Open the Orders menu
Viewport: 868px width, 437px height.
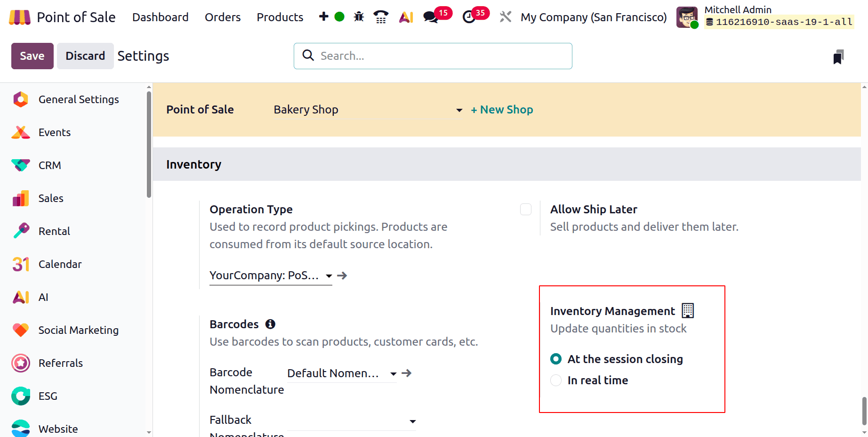(x=223, y=17)
